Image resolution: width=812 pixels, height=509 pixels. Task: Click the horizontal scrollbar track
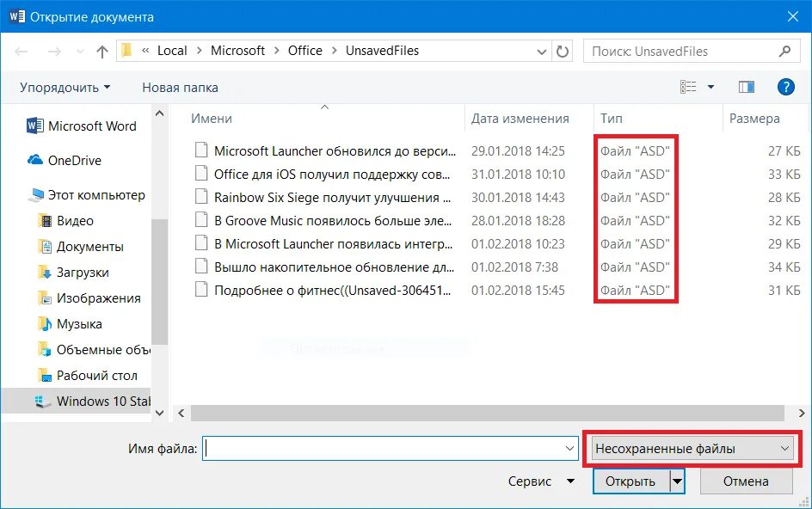[488, 413]
